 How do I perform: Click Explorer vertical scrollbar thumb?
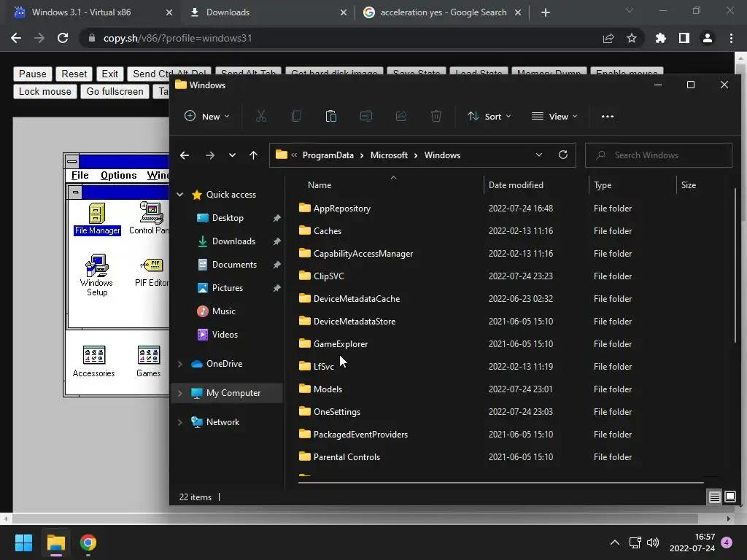coord(735,264)
